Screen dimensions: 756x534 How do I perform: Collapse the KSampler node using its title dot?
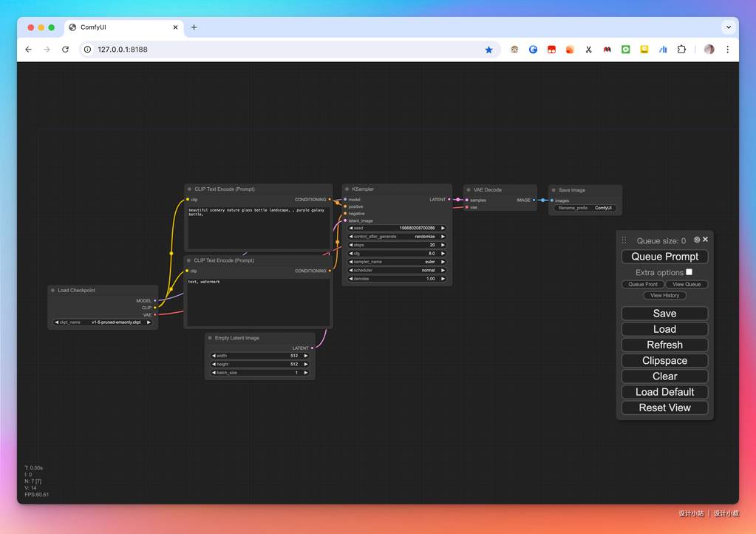[347, 189]
